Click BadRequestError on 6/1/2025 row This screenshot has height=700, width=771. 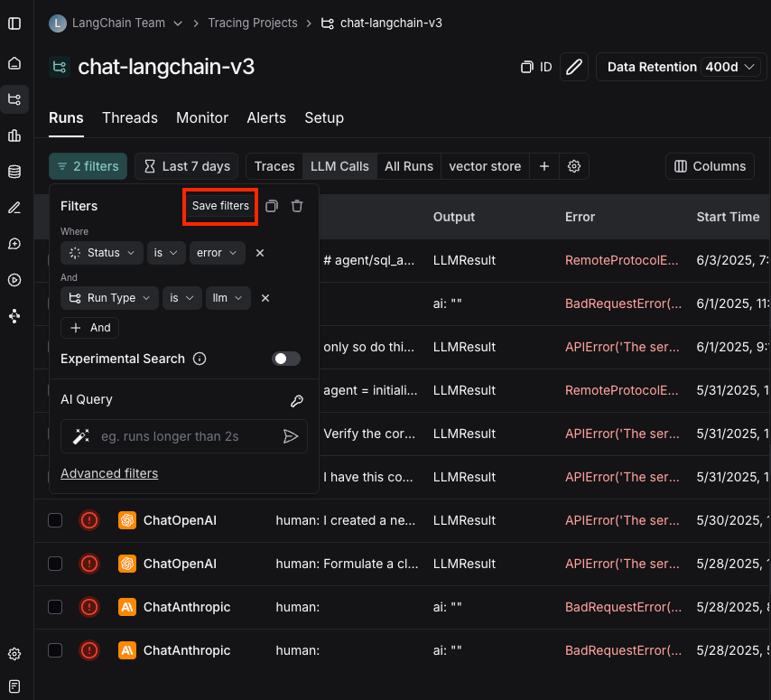pos(623,303)
